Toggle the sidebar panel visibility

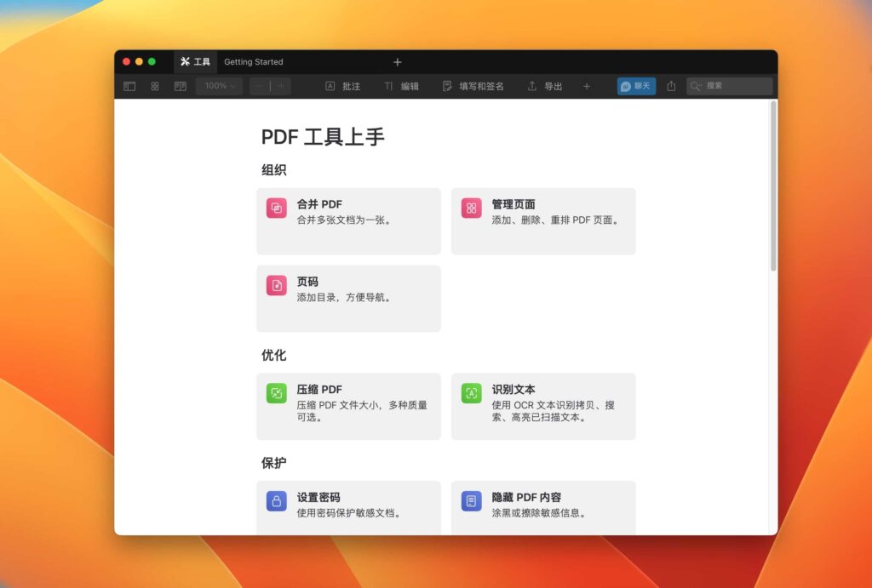pyautogui.click(x=129, y=86)
